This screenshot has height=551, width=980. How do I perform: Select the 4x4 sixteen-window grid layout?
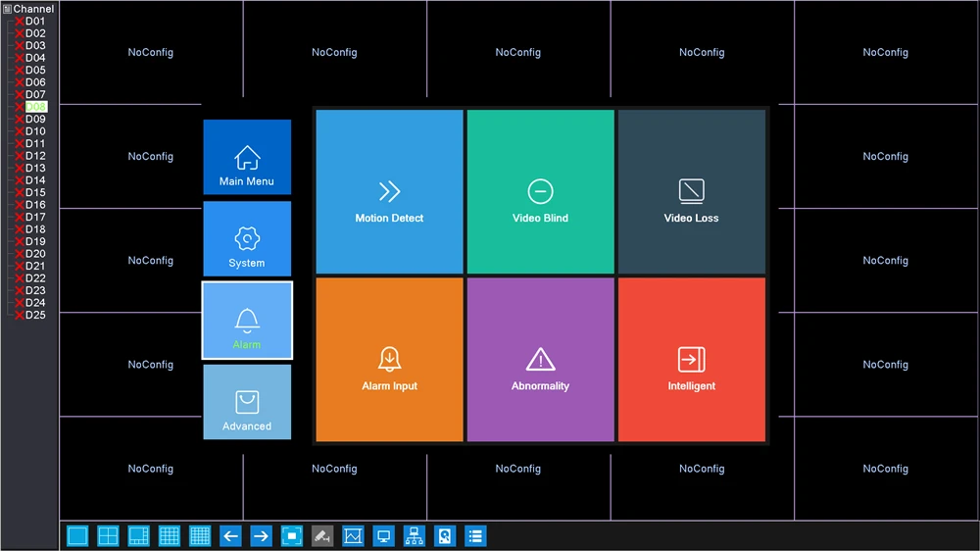point(170,536)
